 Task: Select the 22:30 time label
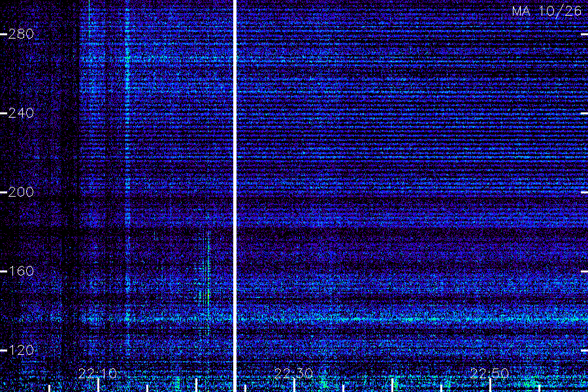point(293,373)
